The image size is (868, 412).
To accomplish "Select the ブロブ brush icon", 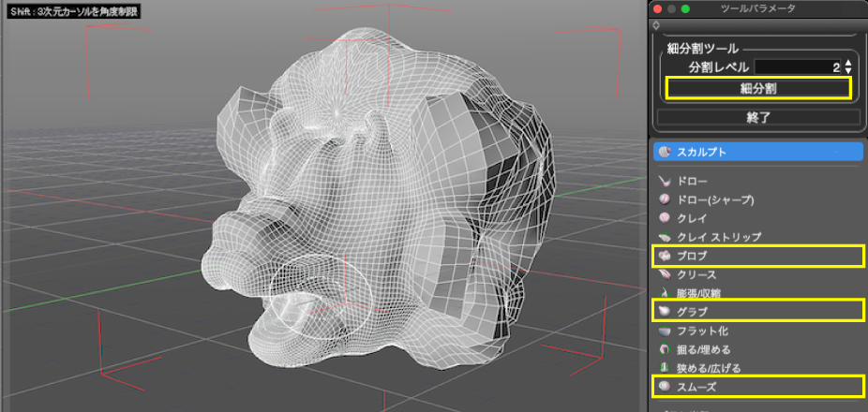I will point(664,255).
